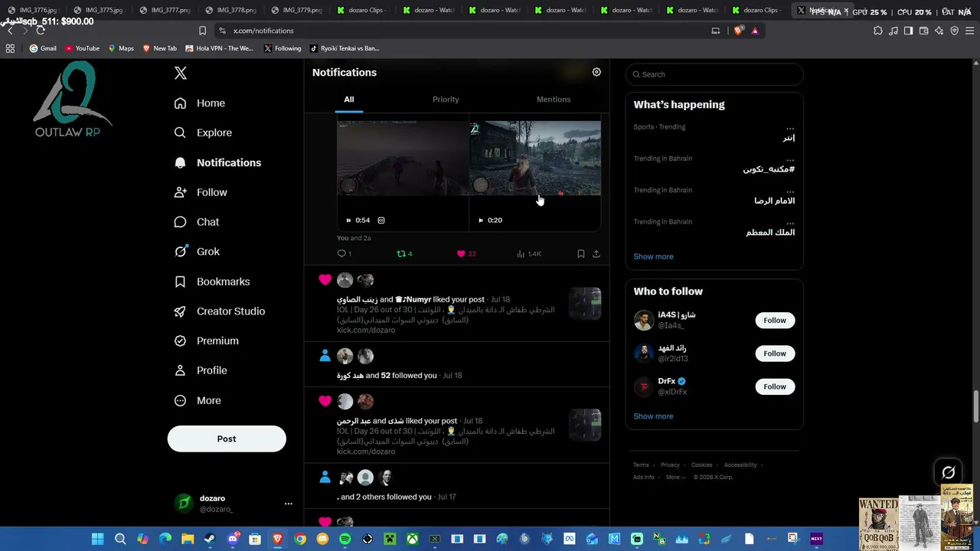This screenshot has width=980, height=551.
Task: Open the Grok floating button
Action: coord(949,473)
